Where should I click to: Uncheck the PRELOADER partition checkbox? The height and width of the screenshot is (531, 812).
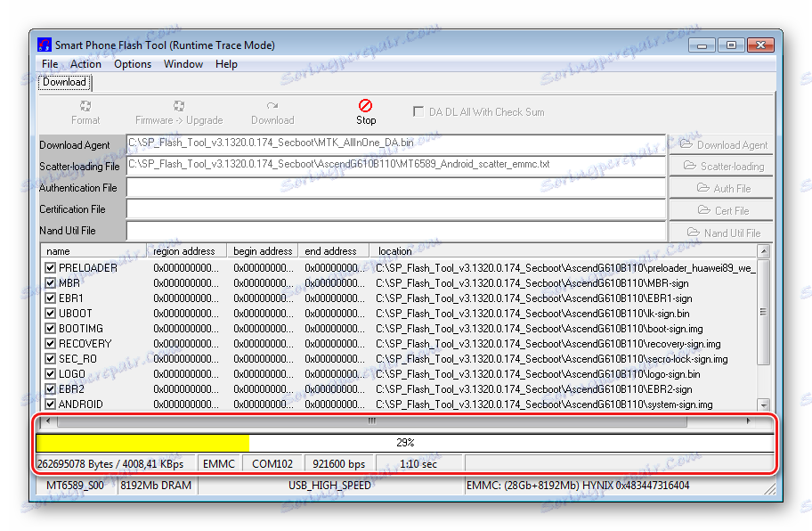pyautogui.click(x=51, y=267)
